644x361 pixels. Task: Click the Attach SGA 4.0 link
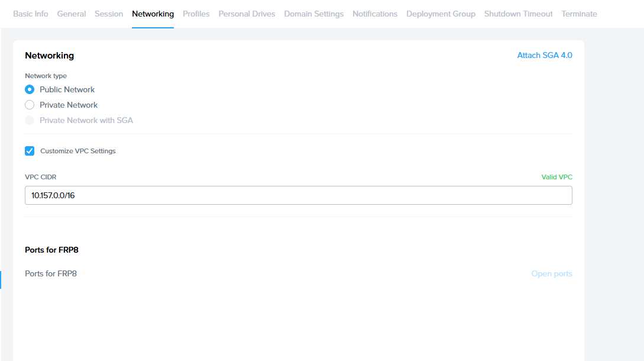tap(544, 55)
